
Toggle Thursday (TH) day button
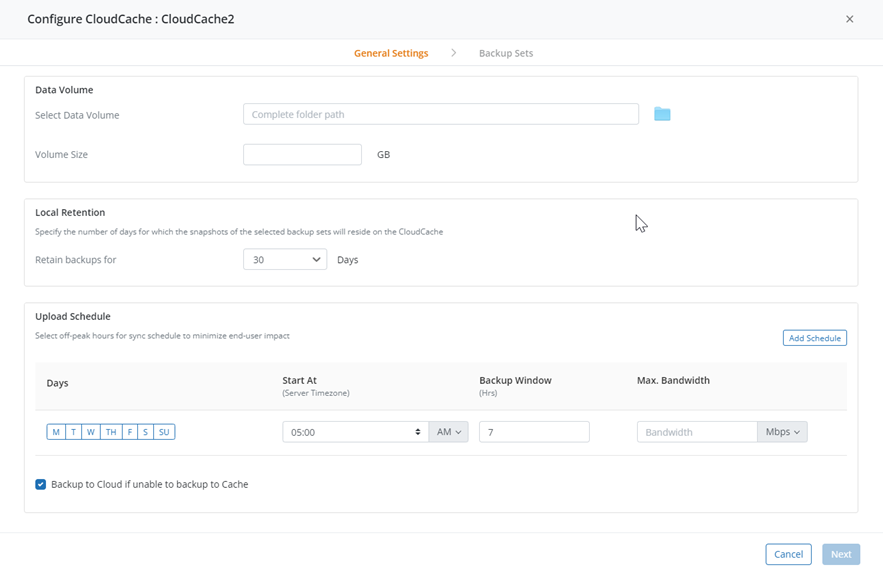pyautogui.click(x=111, y=432)
